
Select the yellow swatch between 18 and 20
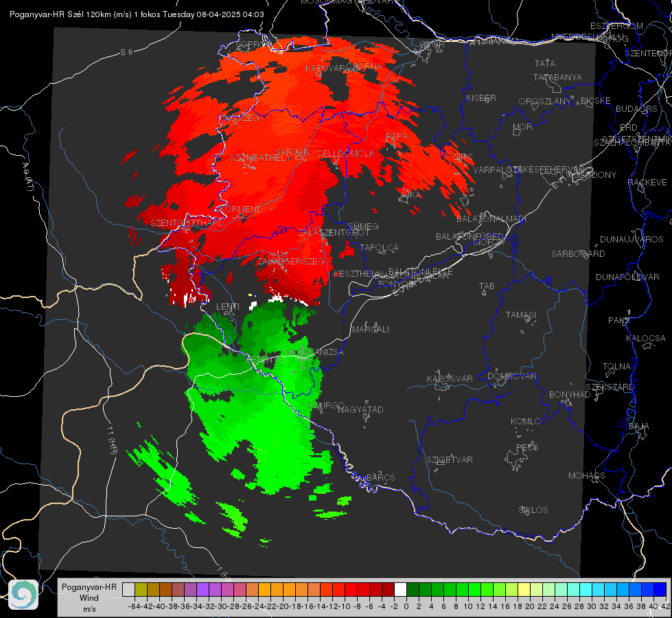point(524,589)
